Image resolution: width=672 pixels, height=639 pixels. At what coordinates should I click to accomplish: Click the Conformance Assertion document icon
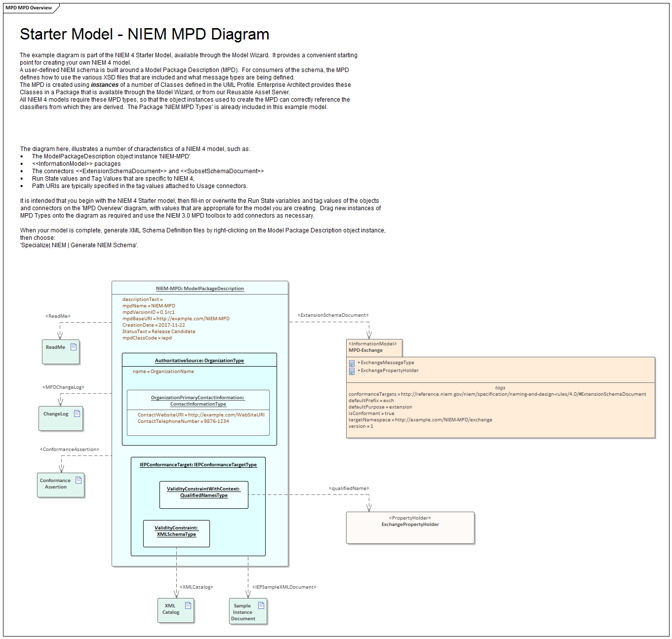[x=79, y=480]
